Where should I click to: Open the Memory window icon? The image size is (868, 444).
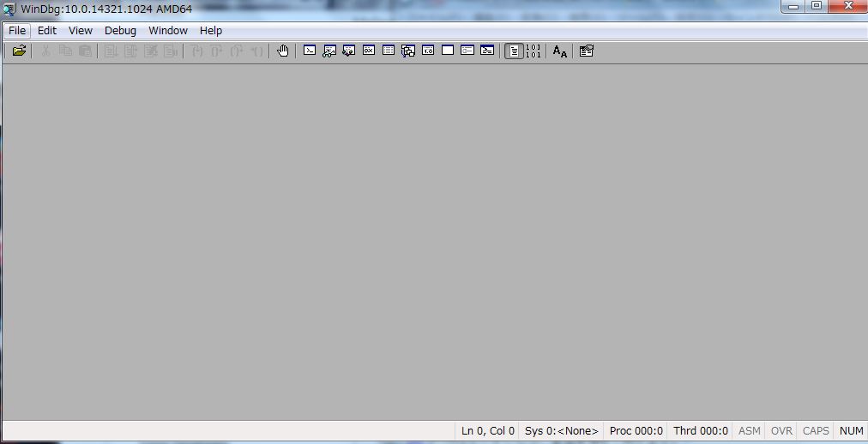(389, 51)
